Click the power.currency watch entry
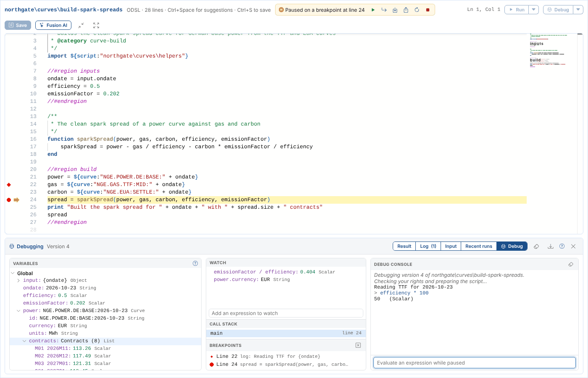588x378 pixels. [286, 280]
